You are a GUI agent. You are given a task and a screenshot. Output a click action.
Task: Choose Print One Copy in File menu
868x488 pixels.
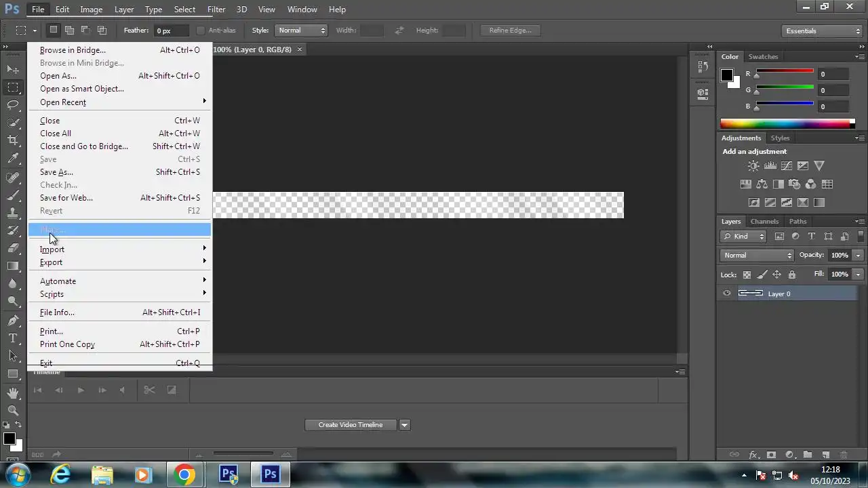pos(120,344)
